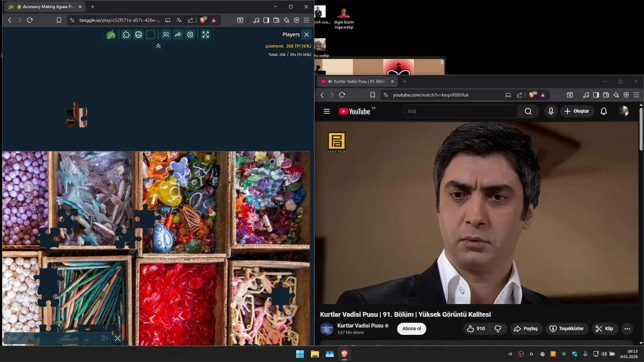Screen dimensions: 644x362
Task: Click the YouTube Ara search field
Action: (460, 111)
